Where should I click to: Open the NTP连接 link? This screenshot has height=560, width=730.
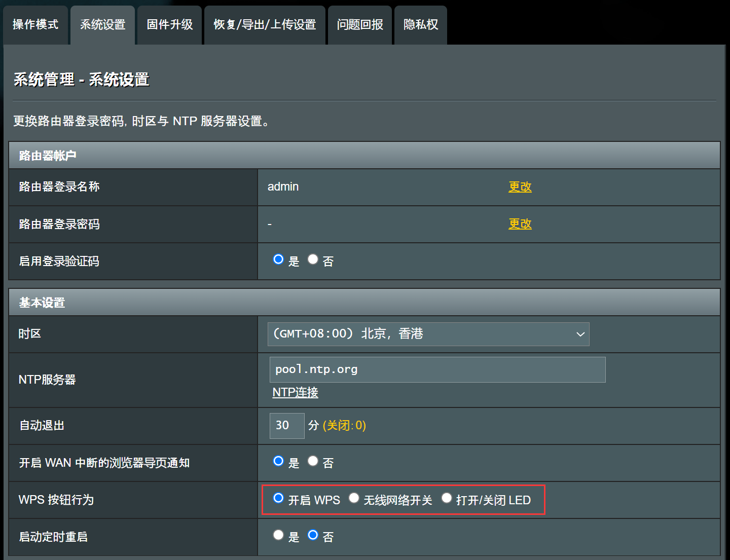point(295,392)
